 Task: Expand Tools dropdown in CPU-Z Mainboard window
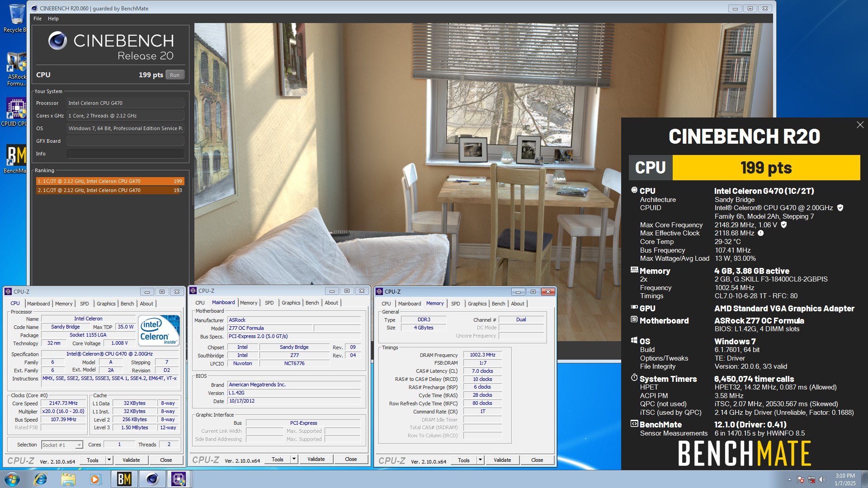(294, 459)
